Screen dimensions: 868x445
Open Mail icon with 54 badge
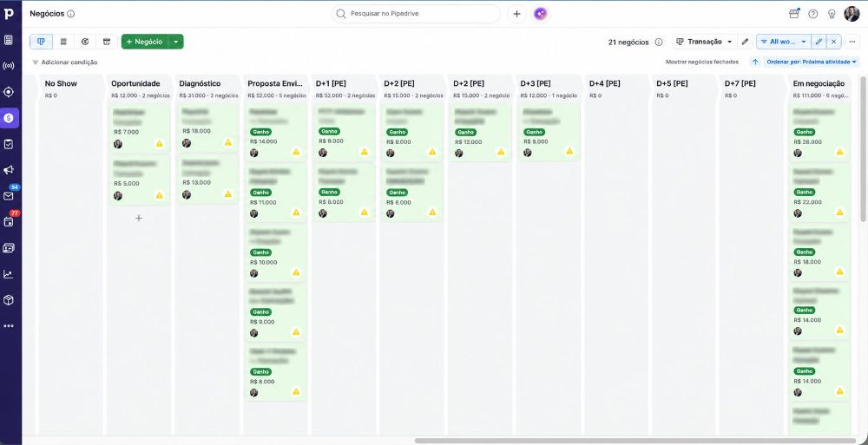[9, 196]
